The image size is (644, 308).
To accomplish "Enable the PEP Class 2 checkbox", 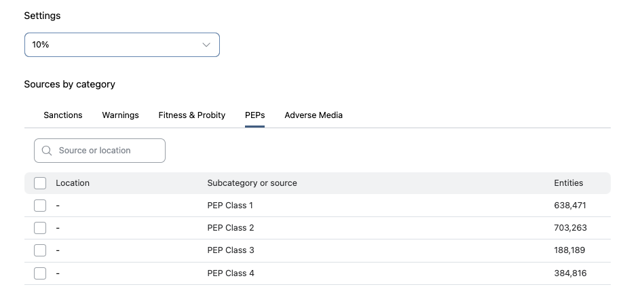I will pos(40,228).
